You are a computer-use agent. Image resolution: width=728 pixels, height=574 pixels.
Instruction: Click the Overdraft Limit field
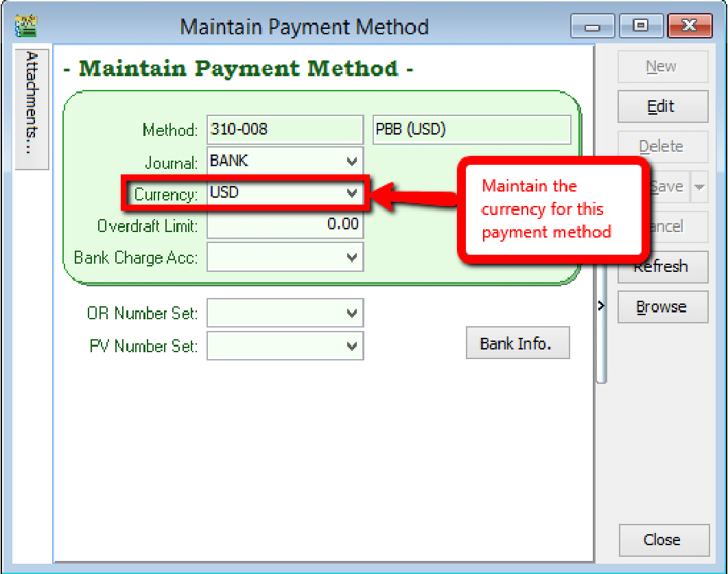coord(285,225)
